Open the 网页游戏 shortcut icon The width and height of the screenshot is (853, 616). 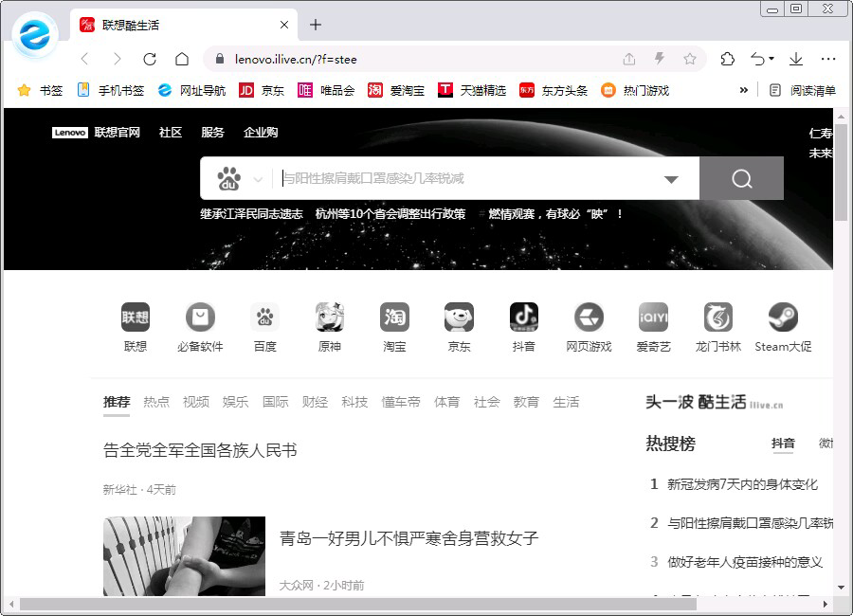(x=590, y=317)
